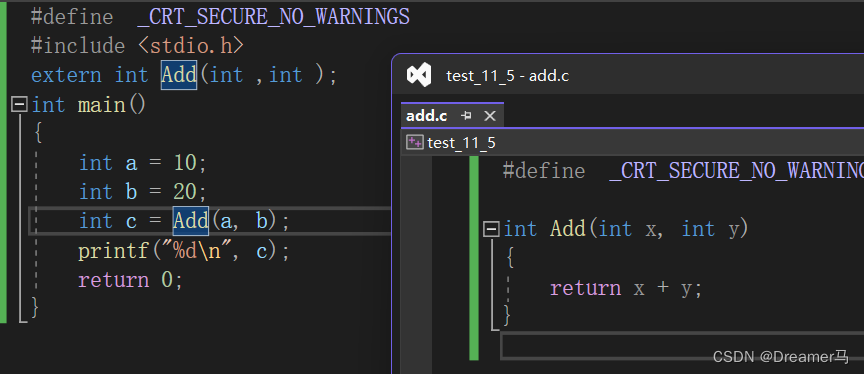Collapse the int main() function block
This screenshot has height=374, width=864.
pyautogui.click(x=20, y=105)
